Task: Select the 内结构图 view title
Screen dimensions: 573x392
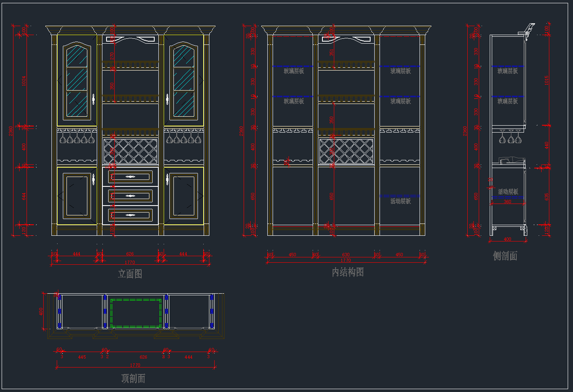Action: point(347,272)
